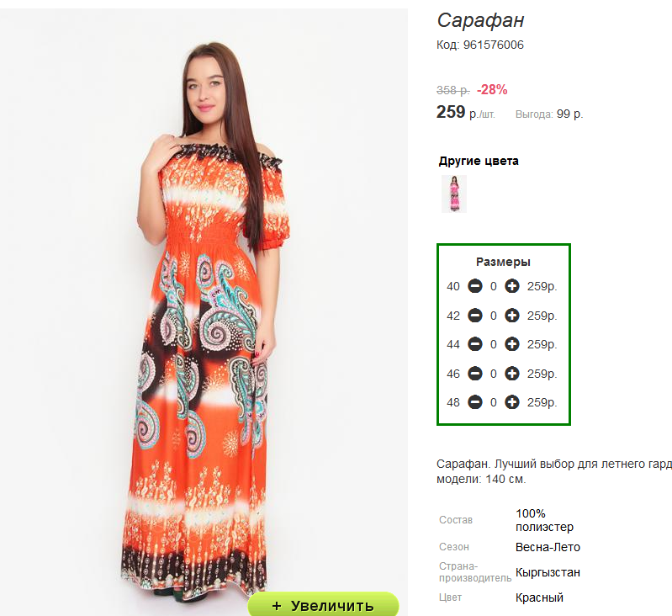Click the -28% discount label
Viewport: 672px width, 616px height.
click(x=492, y=89)
